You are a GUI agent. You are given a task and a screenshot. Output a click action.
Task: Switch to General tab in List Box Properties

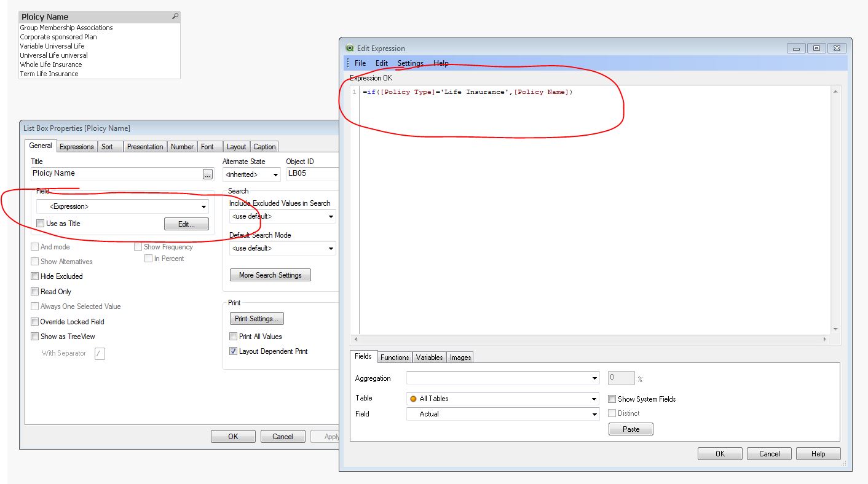41,146
